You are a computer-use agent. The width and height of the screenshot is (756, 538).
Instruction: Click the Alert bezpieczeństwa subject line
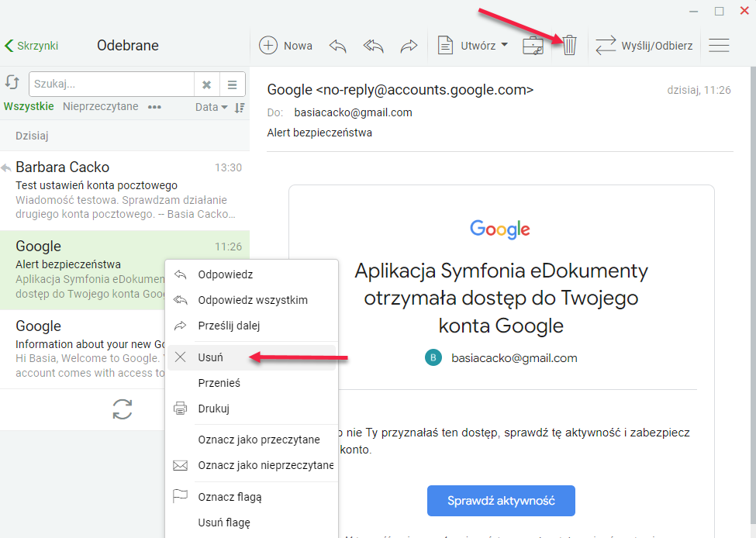[319, 133]
